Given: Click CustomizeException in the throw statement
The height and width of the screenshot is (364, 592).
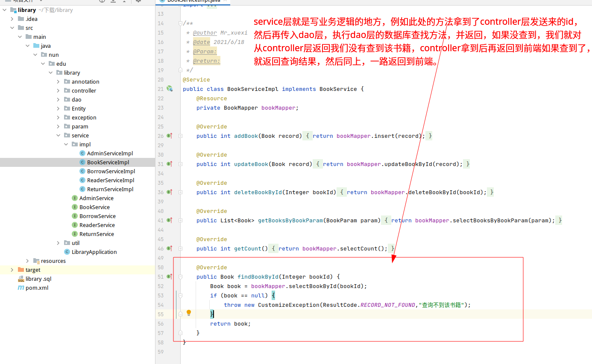Looking at the screenshot, I should (289, 305).
